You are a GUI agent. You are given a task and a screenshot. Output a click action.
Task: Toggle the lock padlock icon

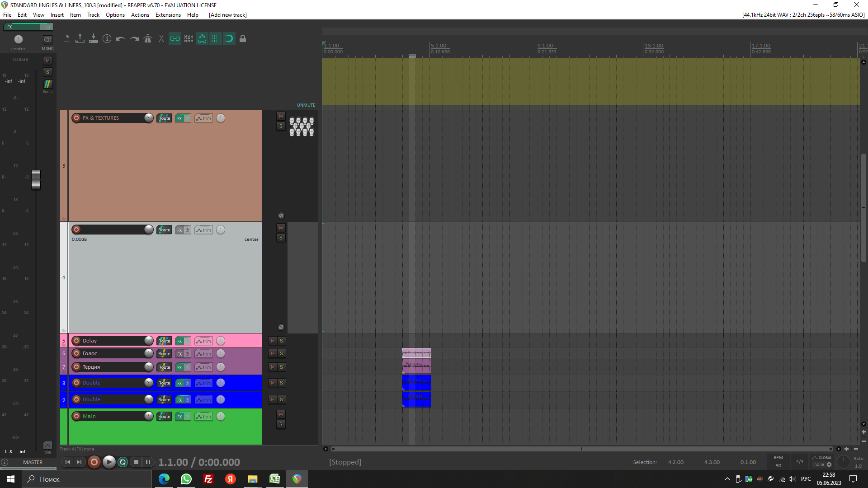pos(243,39)
